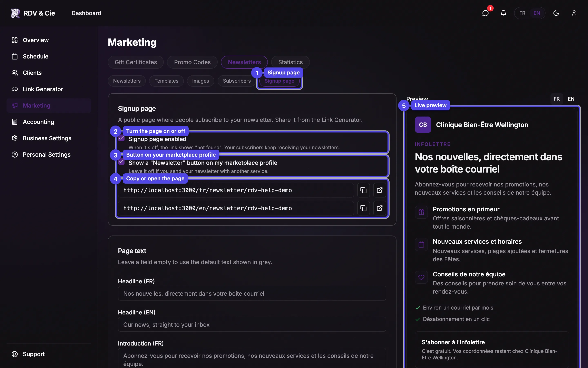Open the chat messages icon with red badge
Screen dimensions: 588x368
tap(485, 13)
